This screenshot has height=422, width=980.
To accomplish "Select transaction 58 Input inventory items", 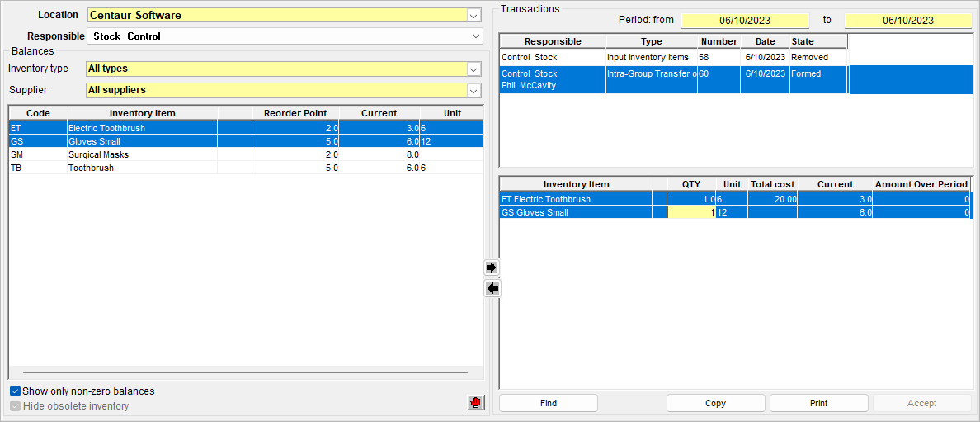I will (674, 57).
